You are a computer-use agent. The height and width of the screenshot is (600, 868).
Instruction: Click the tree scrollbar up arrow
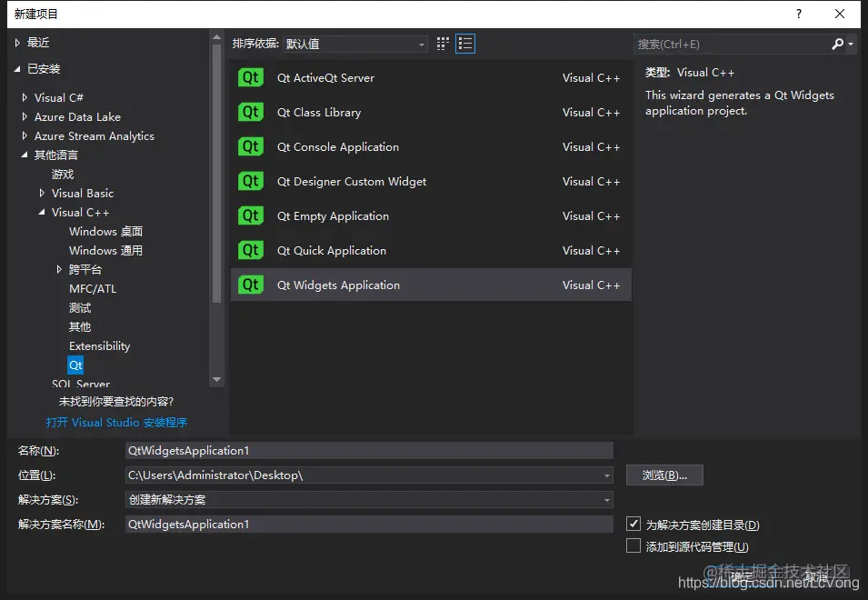217,37
